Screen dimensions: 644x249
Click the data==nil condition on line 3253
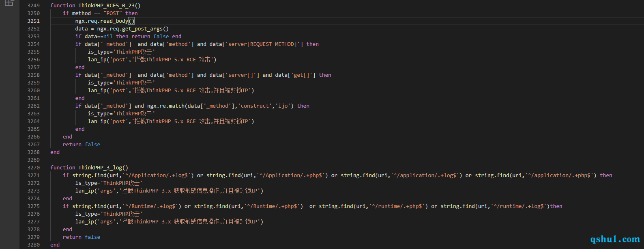(x=99, y=37)
